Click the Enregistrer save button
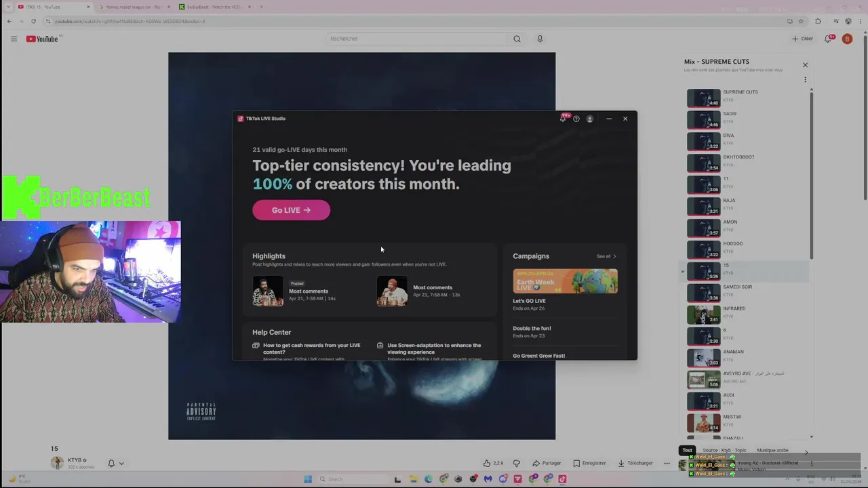Viewport: 868px width, 488px height. point(589,463)
